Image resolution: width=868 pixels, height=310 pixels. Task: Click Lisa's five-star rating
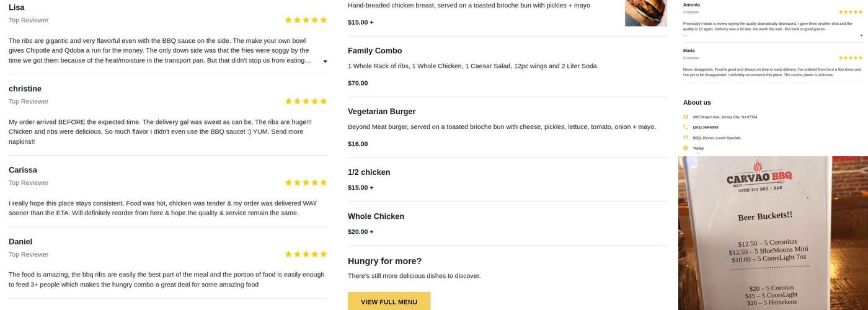pyautogui.click(x=306, y=20)
